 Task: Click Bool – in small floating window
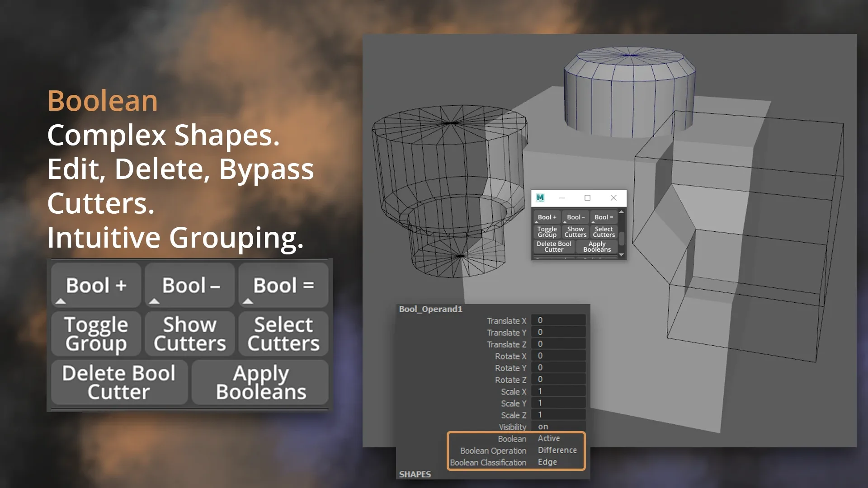(x=576, y=217)
